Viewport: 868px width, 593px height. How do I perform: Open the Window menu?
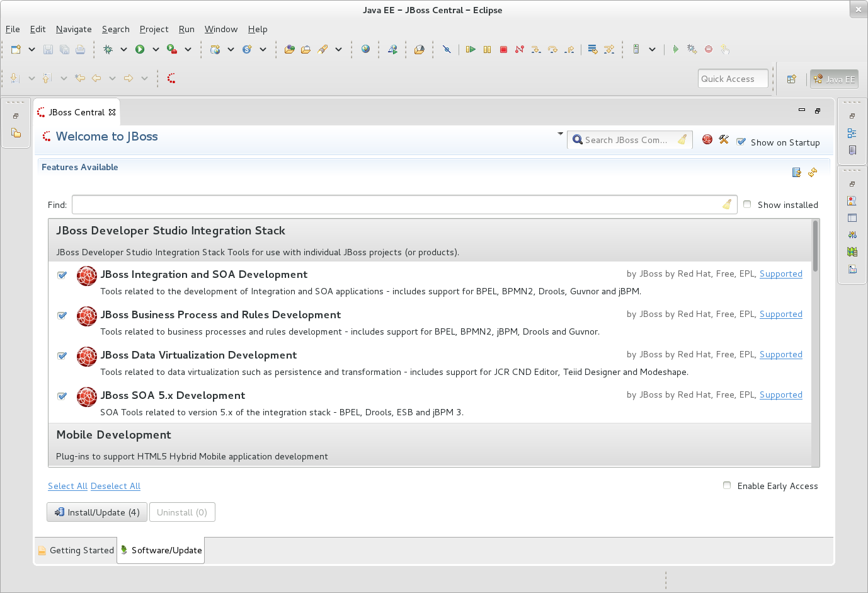tap(221, 29)
